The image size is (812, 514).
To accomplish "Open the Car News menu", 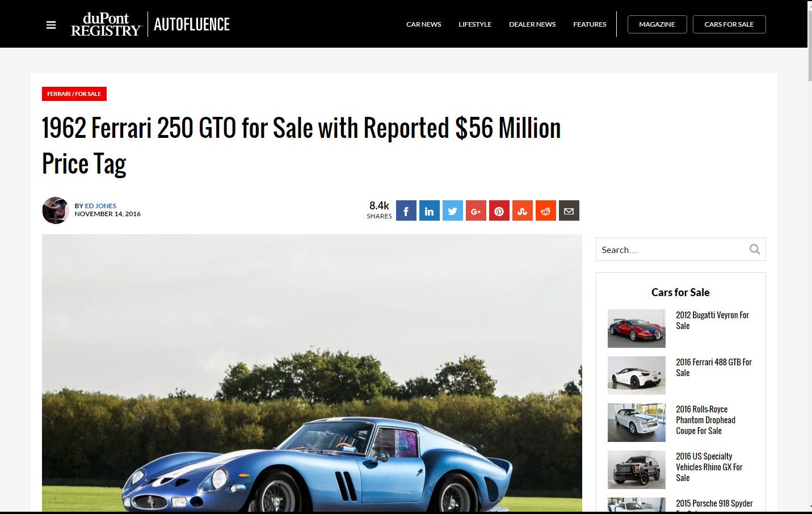I will (424, 24).
